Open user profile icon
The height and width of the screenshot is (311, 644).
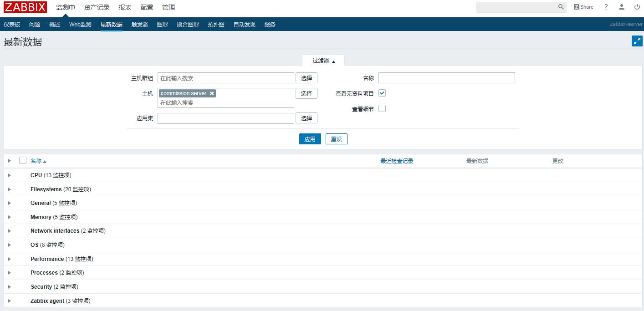(622, 7)
